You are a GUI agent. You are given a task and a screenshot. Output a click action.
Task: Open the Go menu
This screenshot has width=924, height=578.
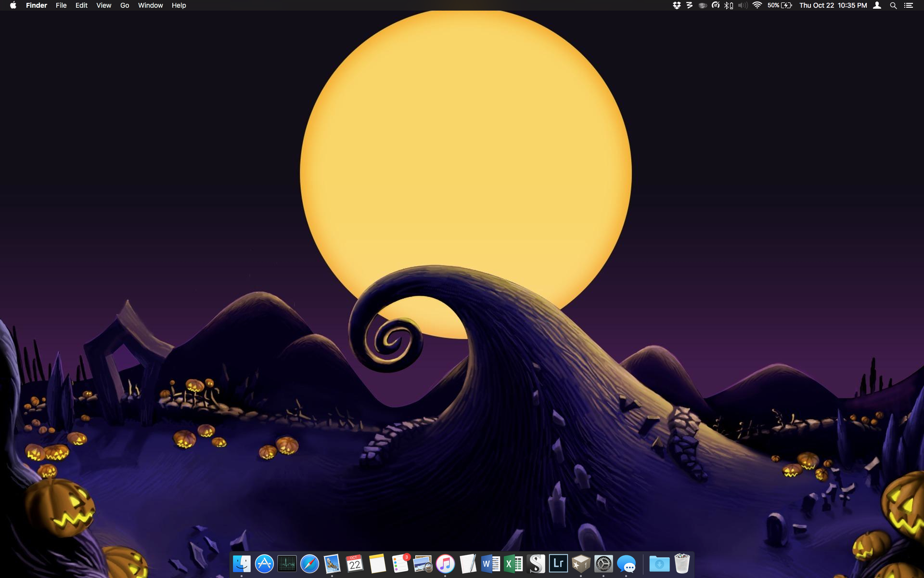pyautogui.click(x=125, y=5)
